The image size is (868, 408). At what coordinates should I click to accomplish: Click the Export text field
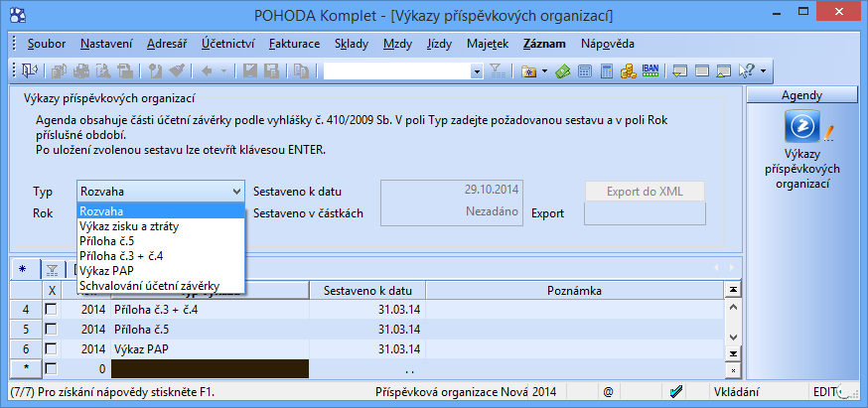(645, 213)
